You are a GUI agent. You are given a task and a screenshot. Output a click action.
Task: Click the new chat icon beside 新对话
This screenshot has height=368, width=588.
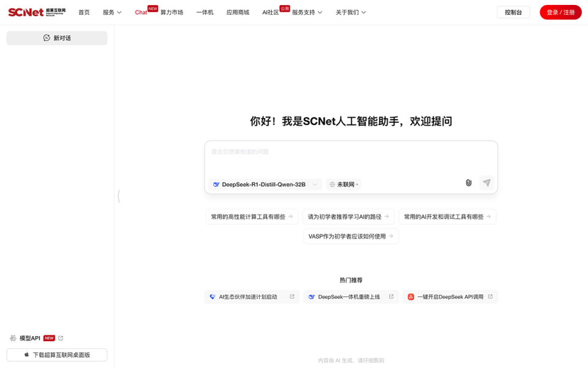[47, 37]
